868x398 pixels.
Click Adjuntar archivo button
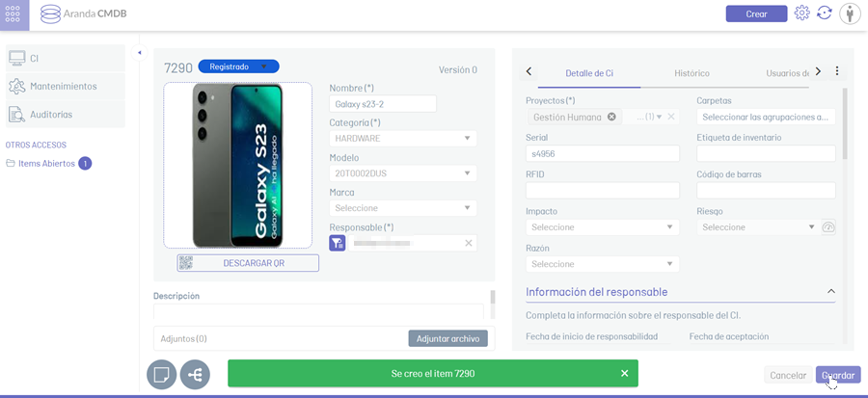448,338
